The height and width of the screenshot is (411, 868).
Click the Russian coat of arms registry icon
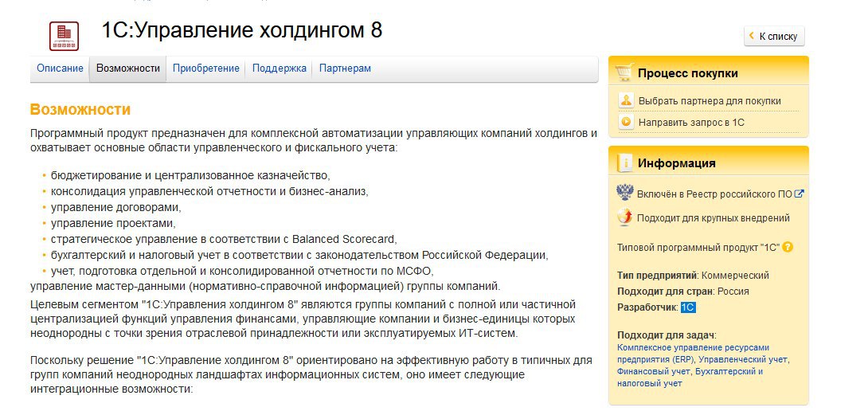pyautogui.click(x=625, y=194)
